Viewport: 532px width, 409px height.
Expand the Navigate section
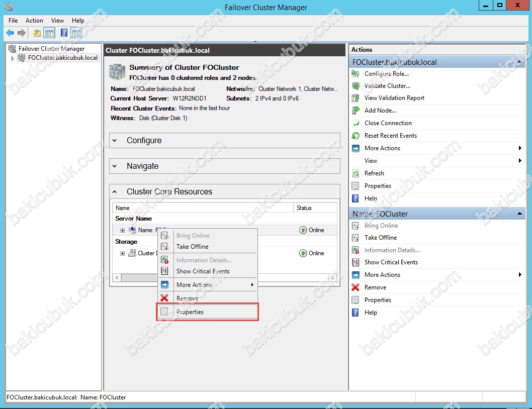[114, 166]
